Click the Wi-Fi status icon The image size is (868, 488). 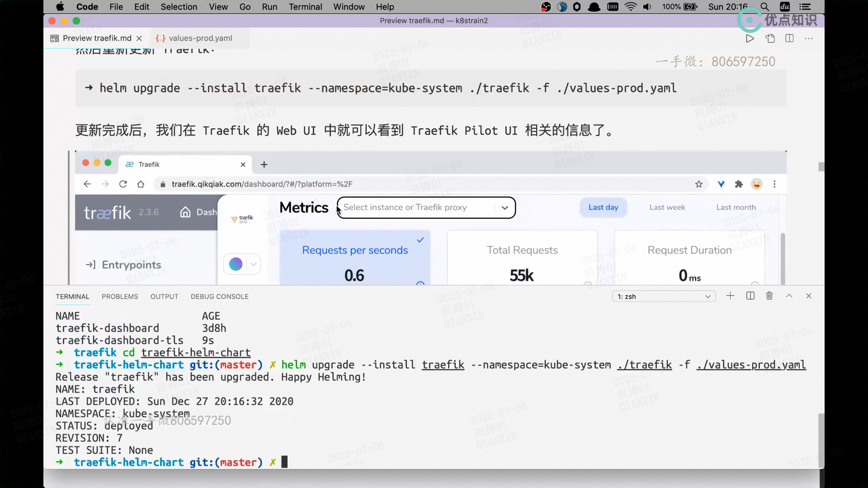click(x=630, y=7)
